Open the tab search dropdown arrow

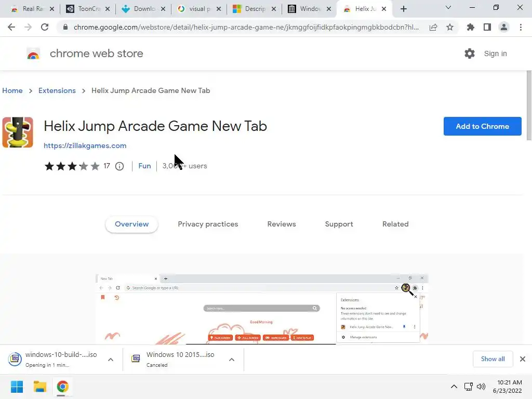448,7
